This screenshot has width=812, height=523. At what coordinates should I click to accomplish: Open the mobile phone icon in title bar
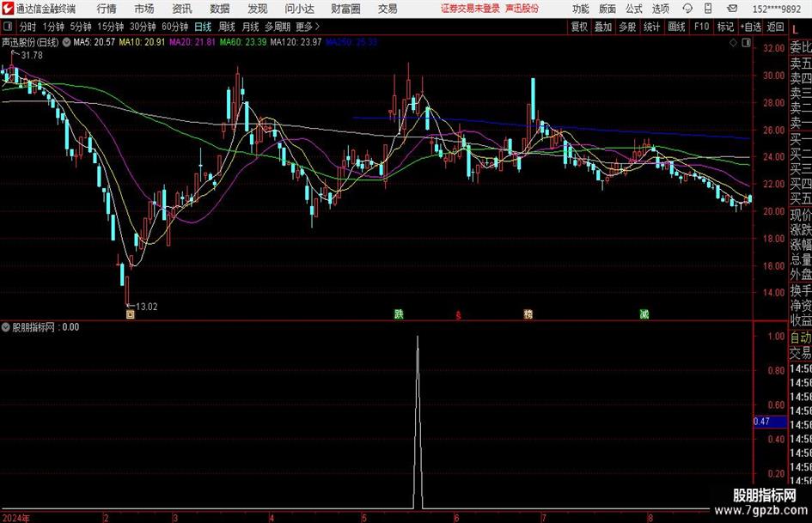708,9
